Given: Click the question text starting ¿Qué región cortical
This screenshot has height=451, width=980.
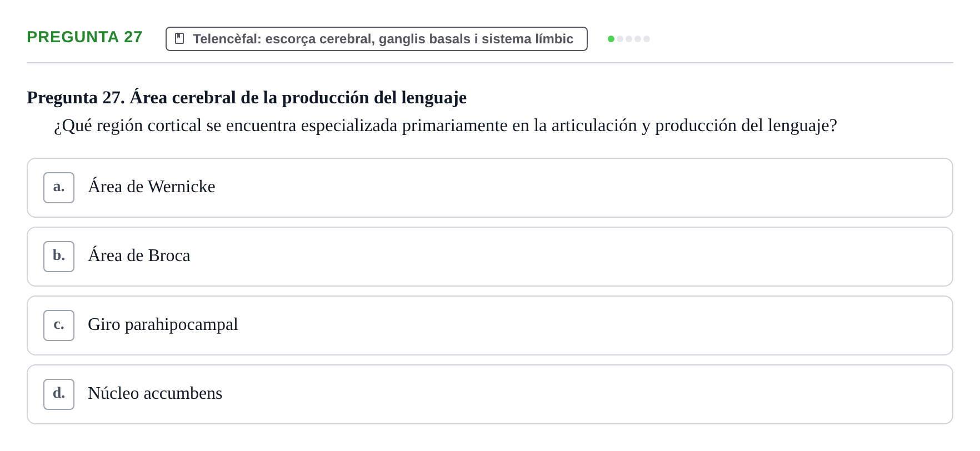Looking at the screenshot, I should click(x=446, y=126).
